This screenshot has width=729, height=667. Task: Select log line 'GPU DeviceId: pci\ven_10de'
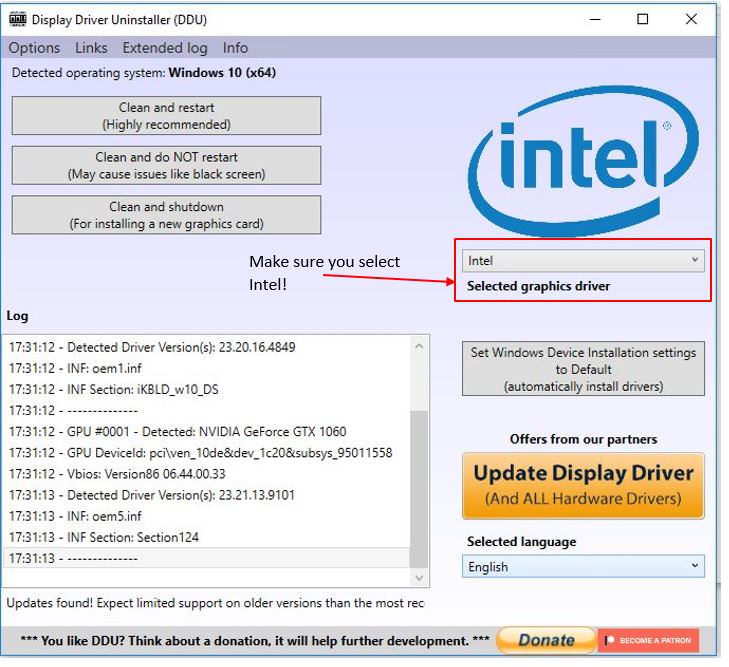point(207,453)
